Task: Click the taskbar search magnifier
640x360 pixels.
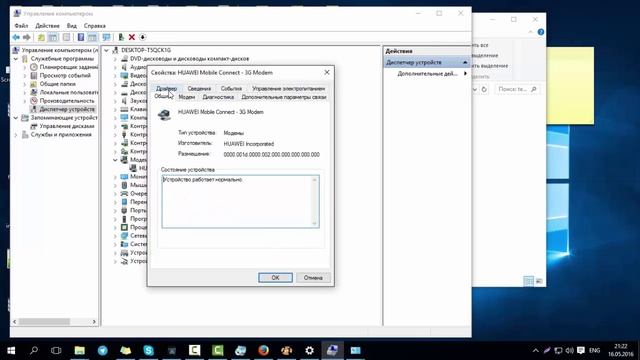Action: coord(34,350)
